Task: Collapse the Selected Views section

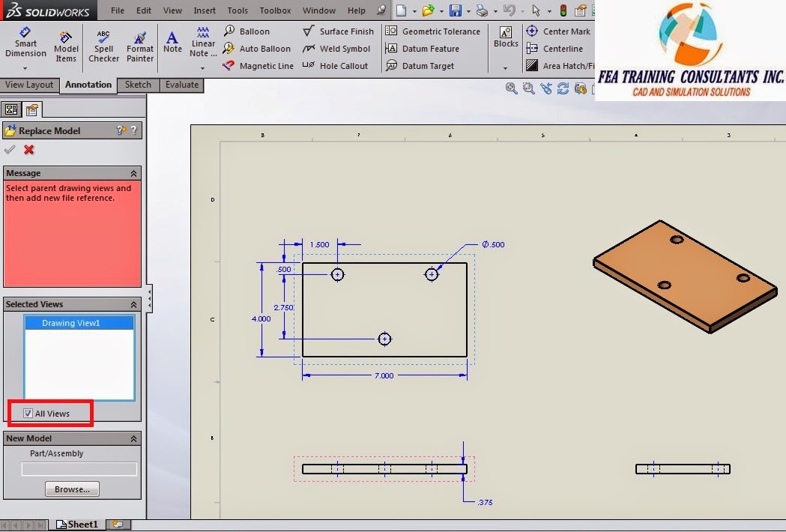Action: click(x=134, y=305)
